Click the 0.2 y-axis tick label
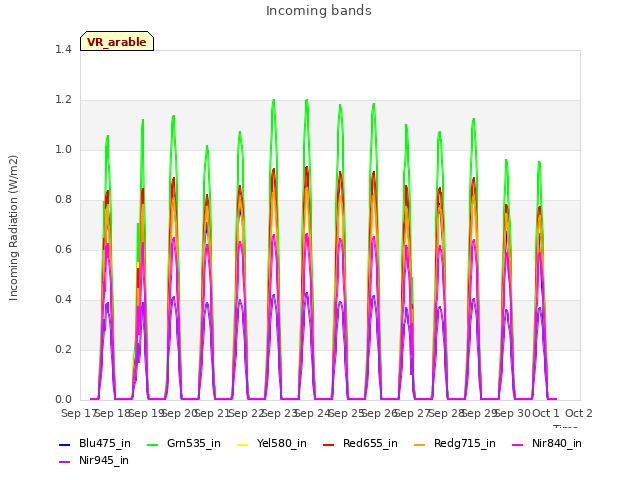Viewport: 640px width, 480px height. (x=63, y=349)
